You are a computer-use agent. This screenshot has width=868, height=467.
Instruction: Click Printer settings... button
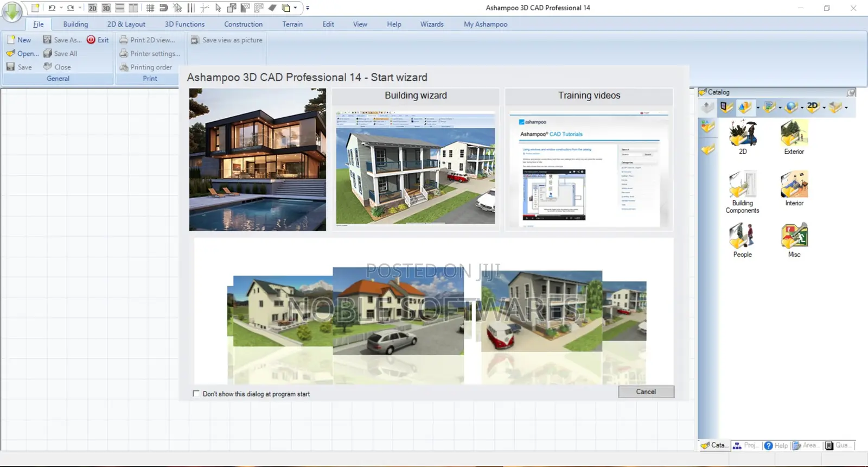(150, 53)
